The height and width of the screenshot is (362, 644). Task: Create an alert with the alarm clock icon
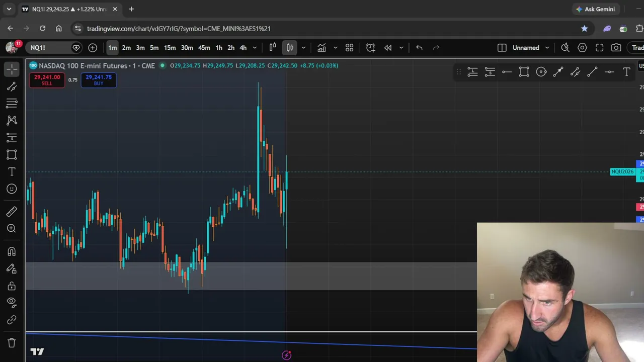point(370,48)
